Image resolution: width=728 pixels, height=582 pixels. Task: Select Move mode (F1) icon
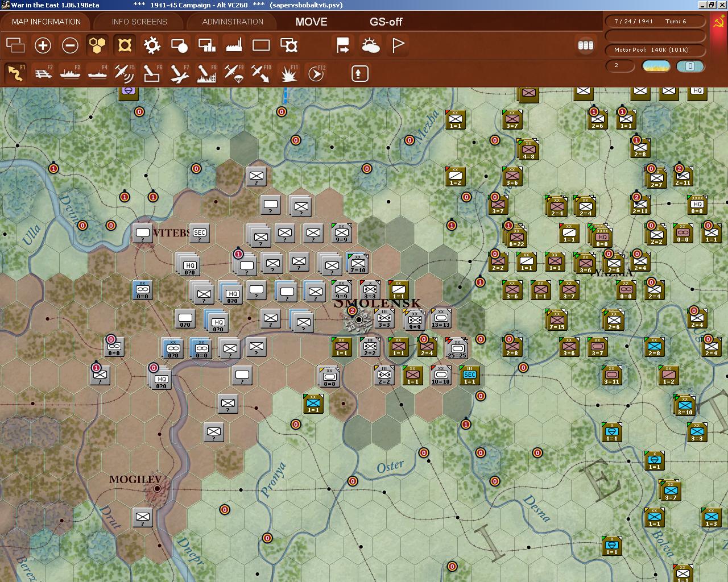pos(15,73)
